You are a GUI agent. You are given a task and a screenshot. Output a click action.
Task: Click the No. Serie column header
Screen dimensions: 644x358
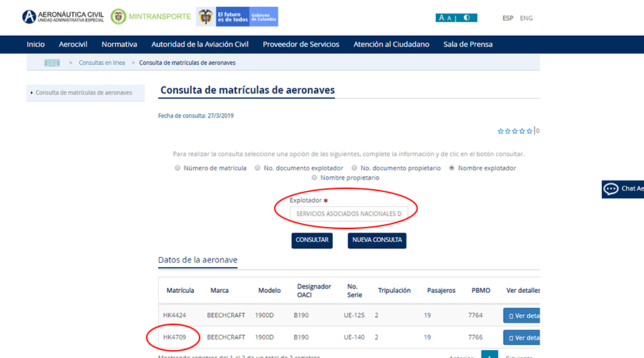click(x=354, y=291)
